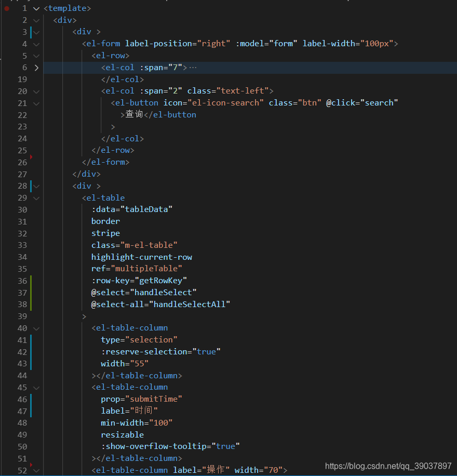Collapse the div block using line 28 chevron
457x476 pixels.
click(36, 186)
